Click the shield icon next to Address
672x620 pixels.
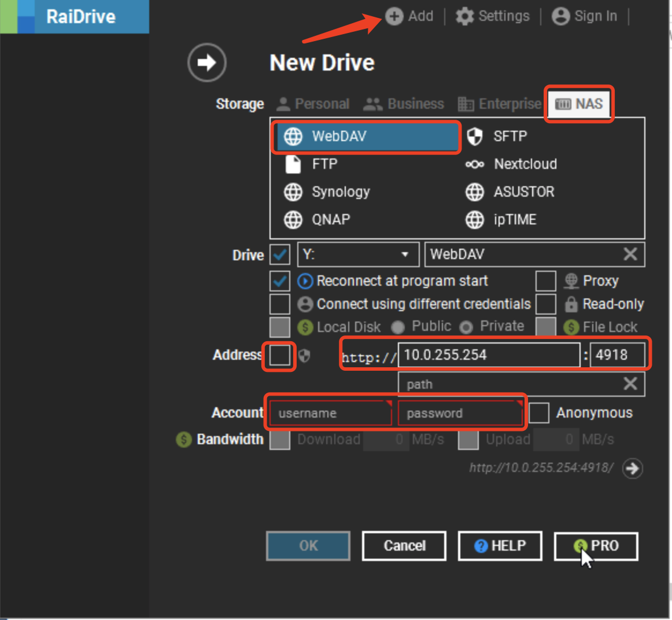tap(304, 356)
